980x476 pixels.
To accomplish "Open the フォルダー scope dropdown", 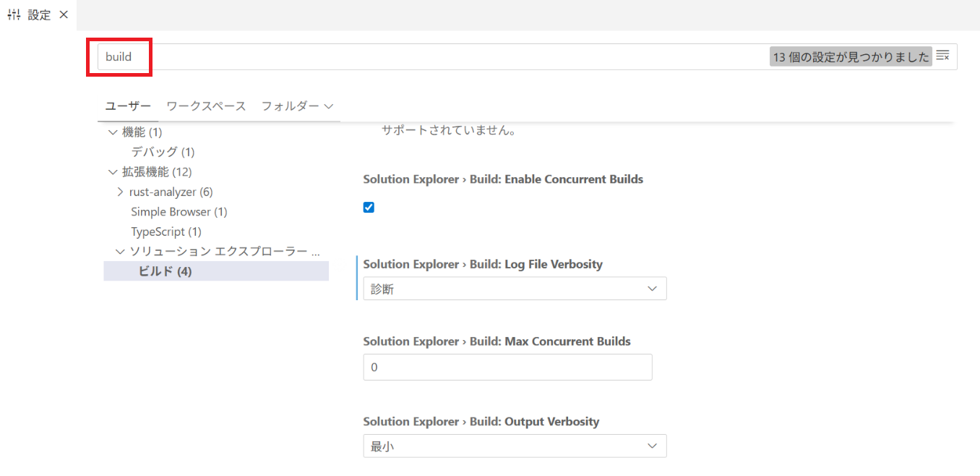I will pos(297,106).
